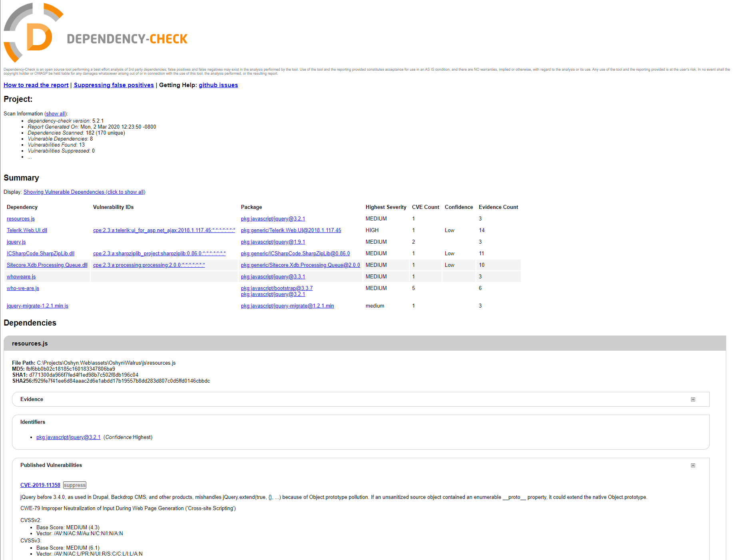Screen dimensions: 735x560
Task: Open jquery@3.2.1 link in who-we-are.js row
Action: click(x=273, y=294)
